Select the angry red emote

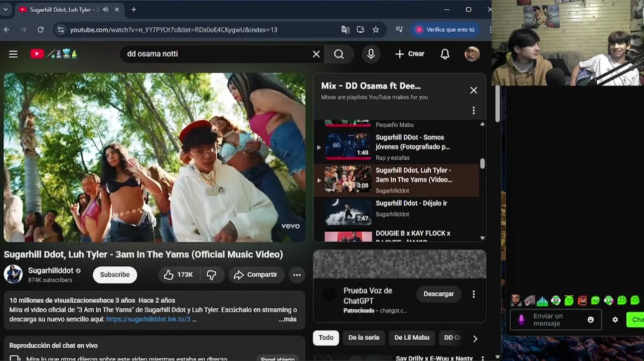[582, 301]
